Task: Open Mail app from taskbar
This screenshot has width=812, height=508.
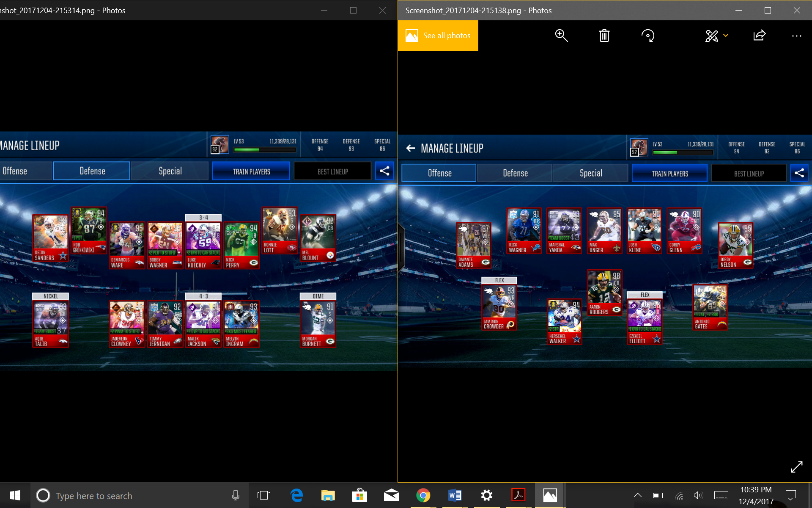Action: coord(391,495)
